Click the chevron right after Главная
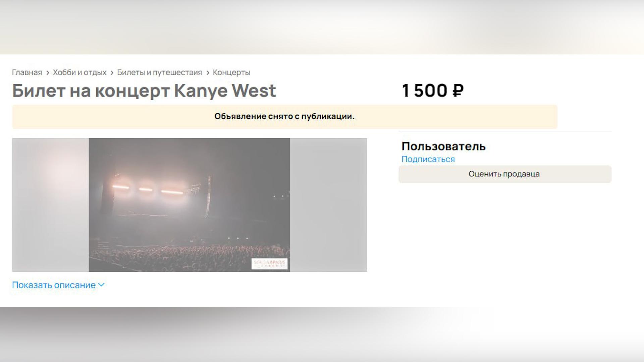This screenshot has height=362, width=644. (48, 73)
